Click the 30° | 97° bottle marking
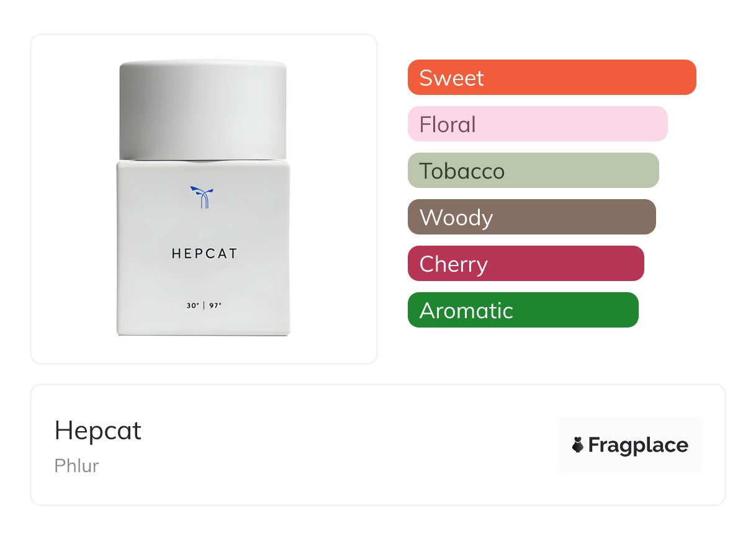Screen dimensions: 756x536 click(x=204, y=305)
